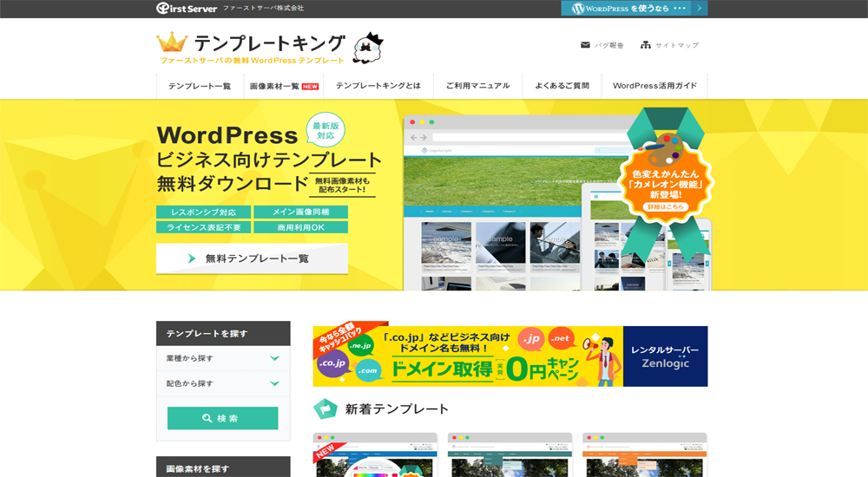The image size is (868, 477).
Task: Open the orange template thumbnail
Action: (645, 454)
